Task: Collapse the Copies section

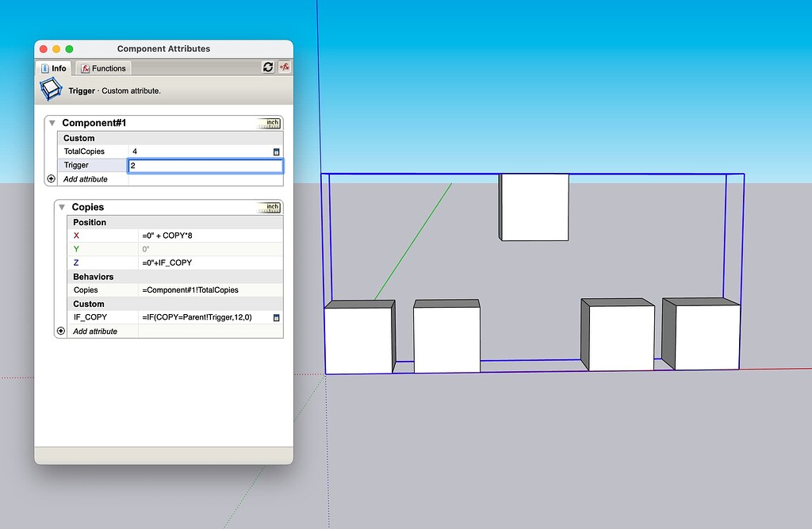Action: [x=61, y=207]
